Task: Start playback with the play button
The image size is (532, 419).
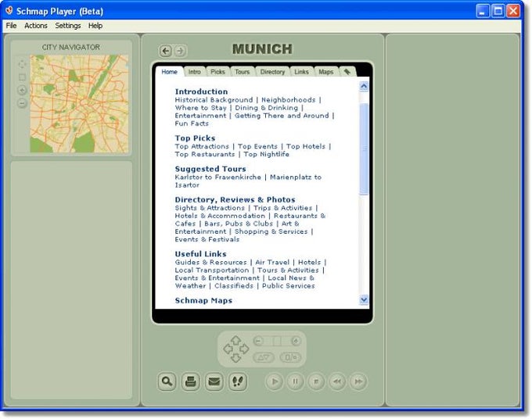Action: tap(275, 381)
